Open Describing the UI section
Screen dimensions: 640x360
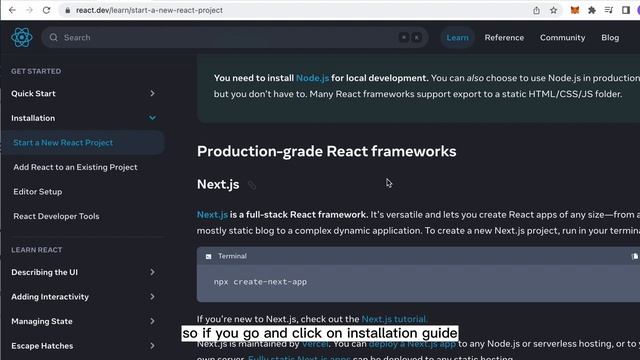(44, 272)
